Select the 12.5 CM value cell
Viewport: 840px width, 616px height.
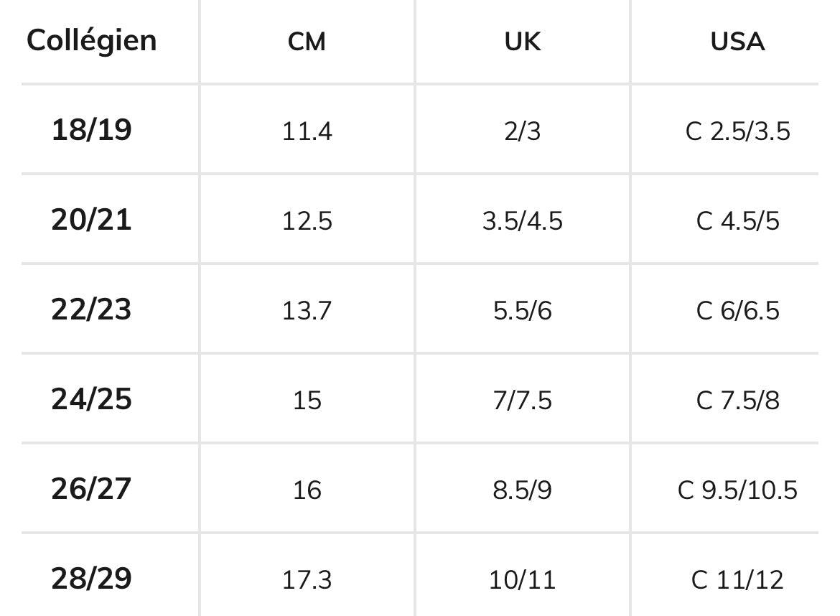pos(307,221)
